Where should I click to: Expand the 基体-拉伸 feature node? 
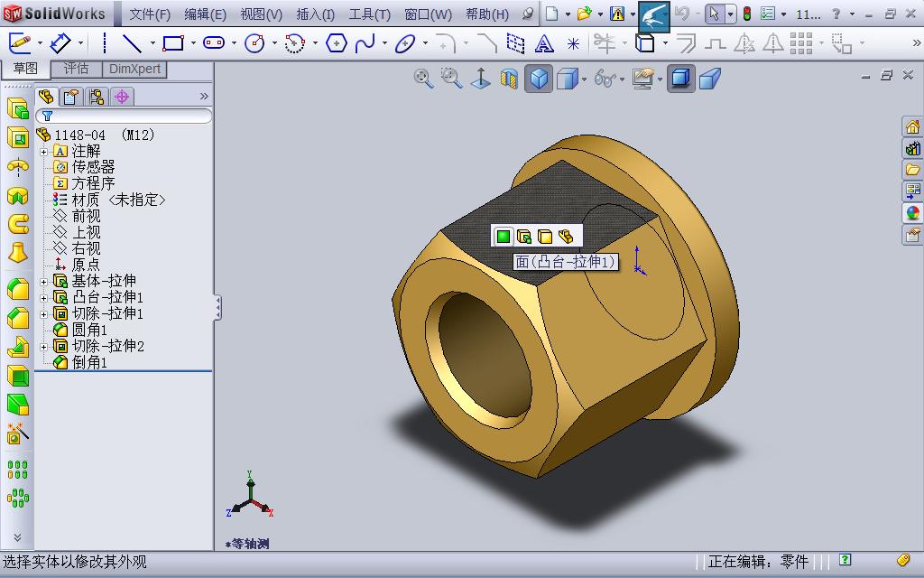(x=43, y=282)
